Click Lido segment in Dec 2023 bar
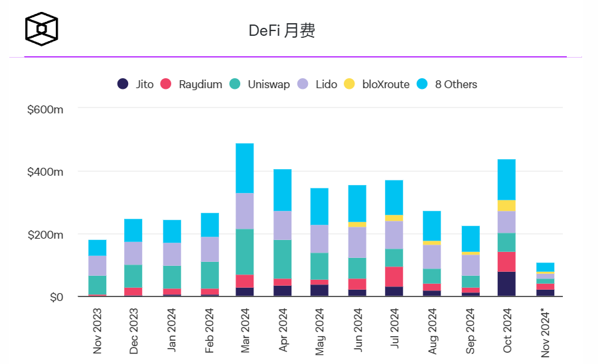Screen dimensions: 598x364 click(133, 253)
